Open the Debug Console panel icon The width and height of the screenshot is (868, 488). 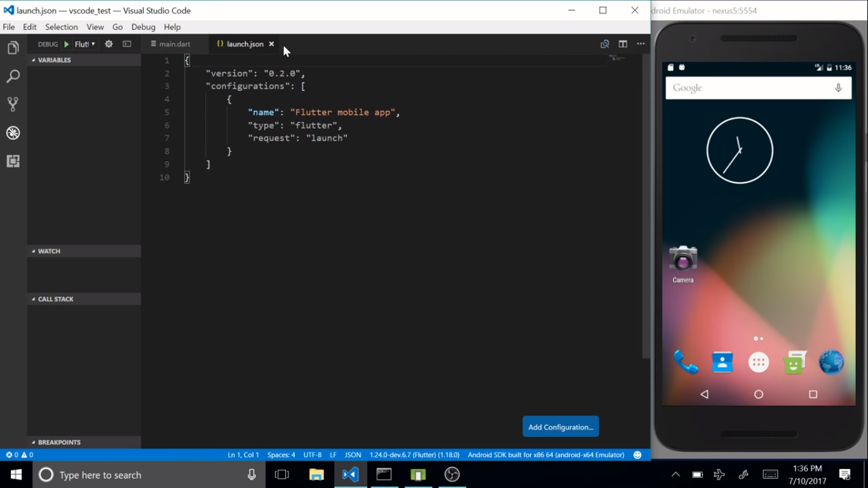click(x=126, y=43)
